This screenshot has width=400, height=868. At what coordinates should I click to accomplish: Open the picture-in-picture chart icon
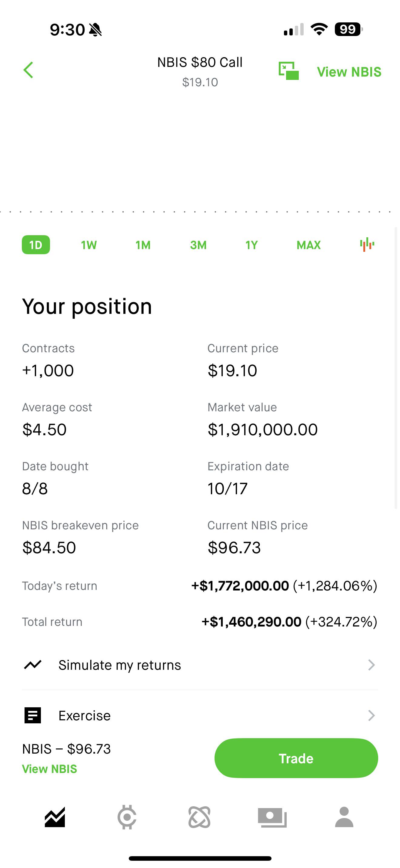pos(288,71)
